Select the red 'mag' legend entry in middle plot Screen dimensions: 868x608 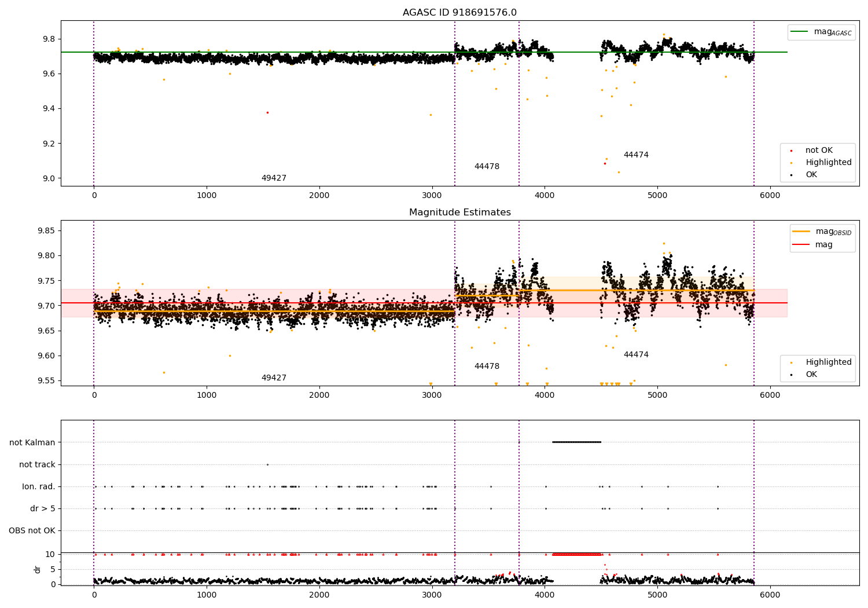click(812, 244)
